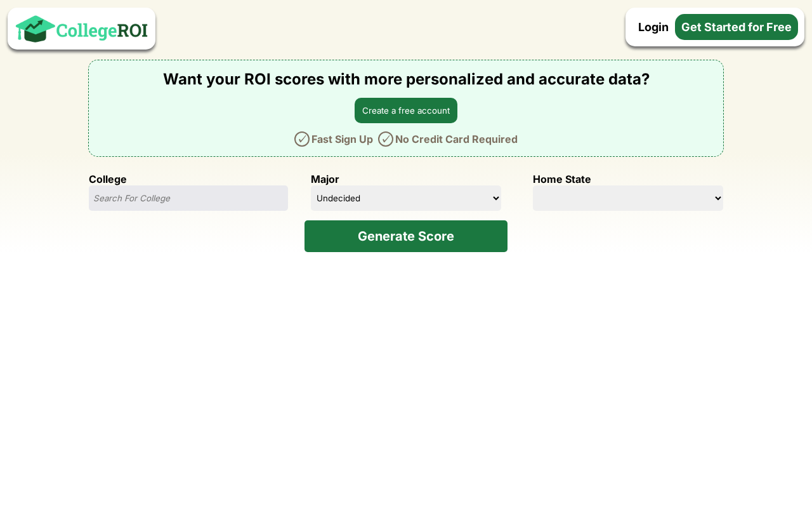The width and height of the screenshot is (812, 508).
Task: Open the Major dropdown showing Undecided
Action: [x=406, y=198]
